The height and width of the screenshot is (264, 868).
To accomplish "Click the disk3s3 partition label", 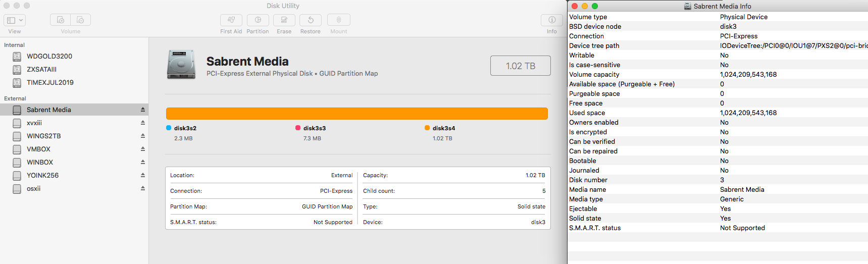I will click(315, 128).
